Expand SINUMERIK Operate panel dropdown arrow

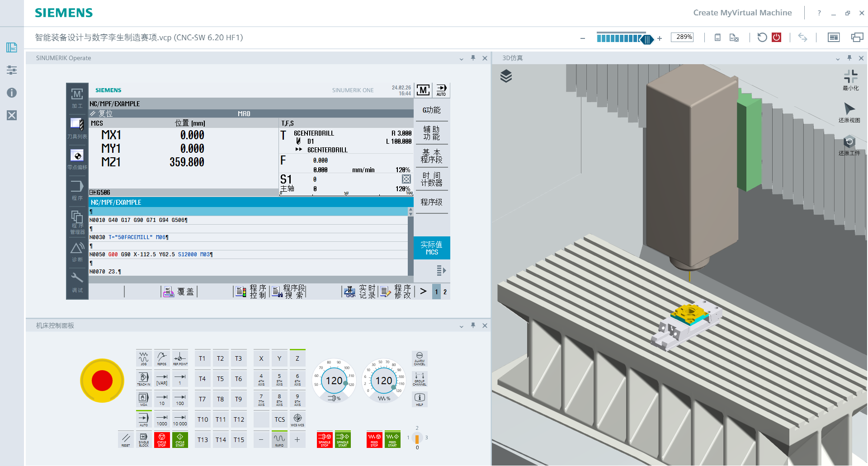pyautogui.click(x=461, y=59)
